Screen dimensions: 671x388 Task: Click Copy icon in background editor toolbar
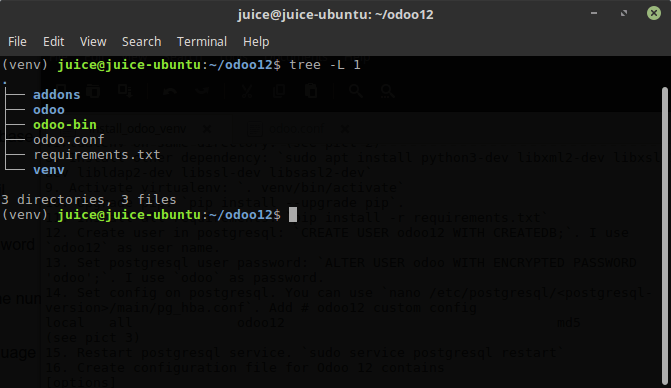pos(279,91)
